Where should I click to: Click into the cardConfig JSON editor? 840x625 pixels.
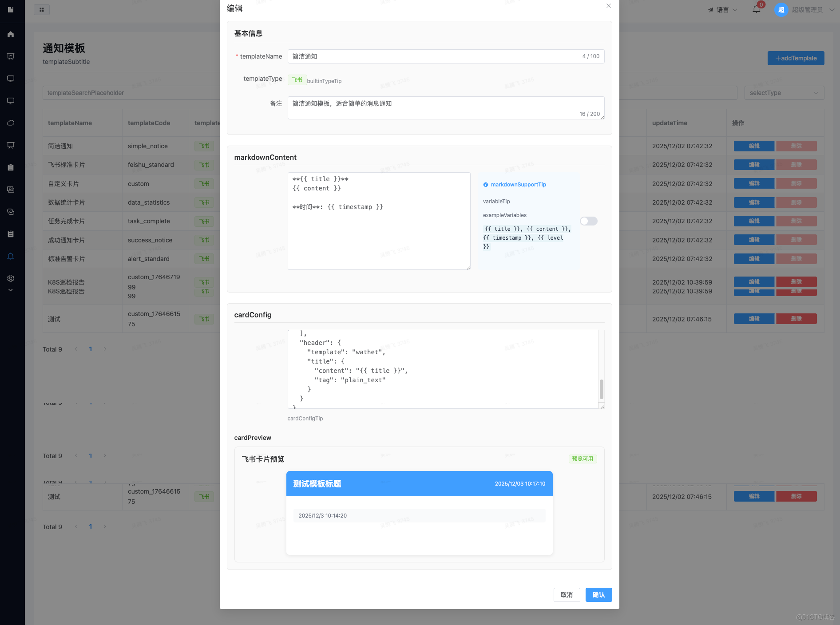coord(446,369)
